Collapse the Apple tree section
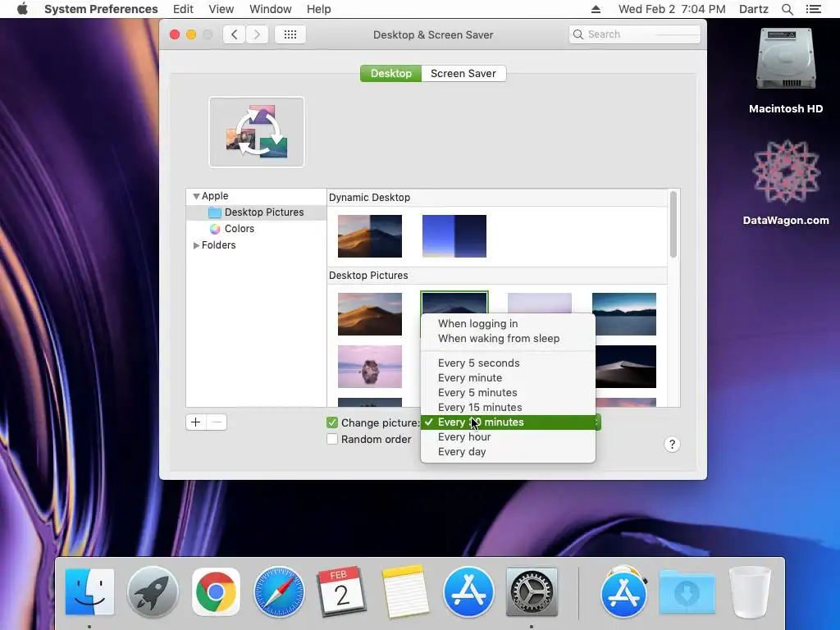This screenshot has width=840, height=630. click(196, 196)
